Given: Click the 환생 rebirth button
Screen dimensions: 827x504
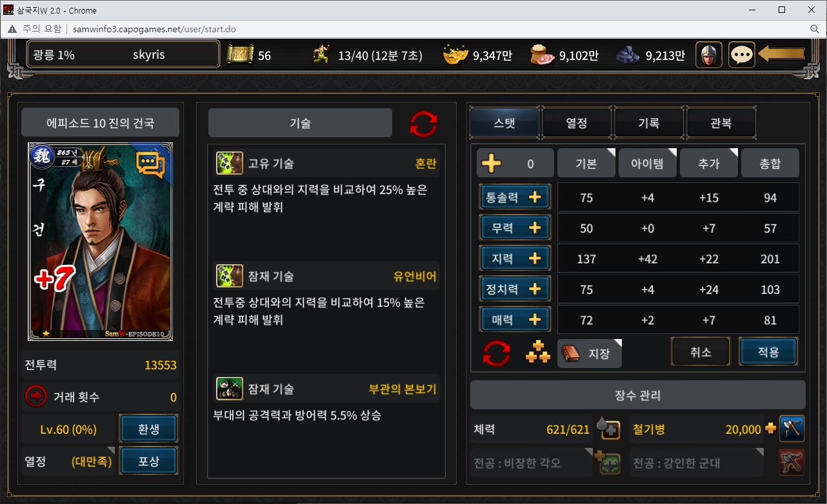Looking at the screenshot, I should tap(149, 429).
